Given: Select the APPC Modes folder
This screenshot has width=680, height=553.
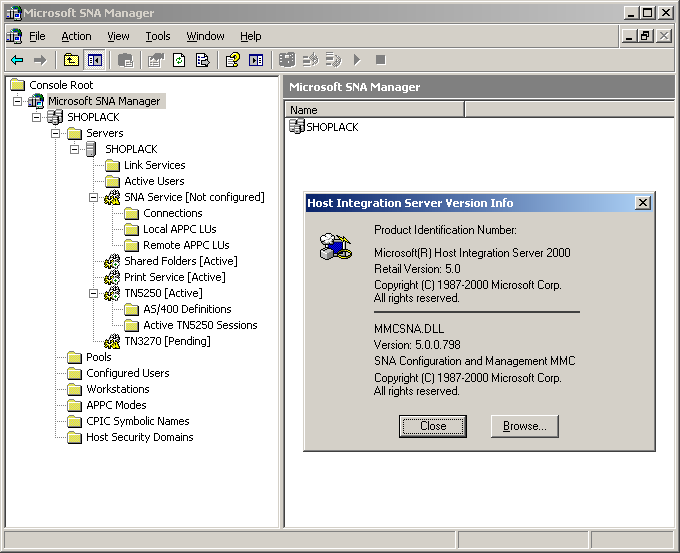Looking at the screenshot, I should pyautogui.click(x=116, y=406).
